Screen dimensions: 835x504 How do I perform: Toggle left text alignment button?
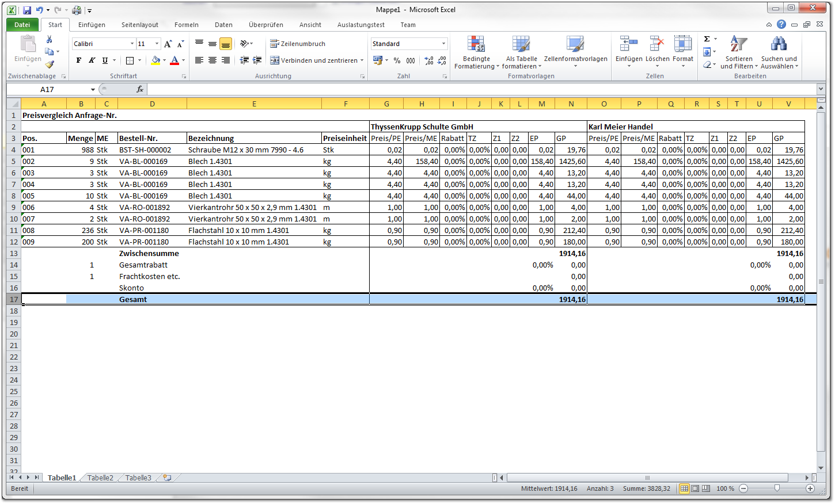pos(199,60)
